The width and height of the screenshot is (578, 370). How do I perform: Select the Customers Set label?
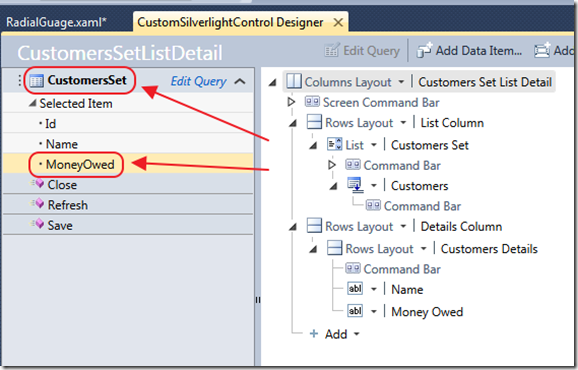(430, 145)
